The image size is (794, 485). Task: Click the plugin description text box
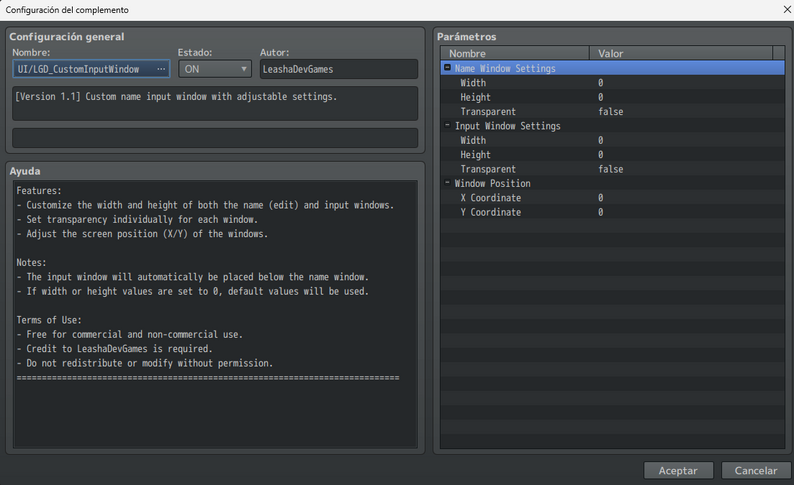point(215,103)
